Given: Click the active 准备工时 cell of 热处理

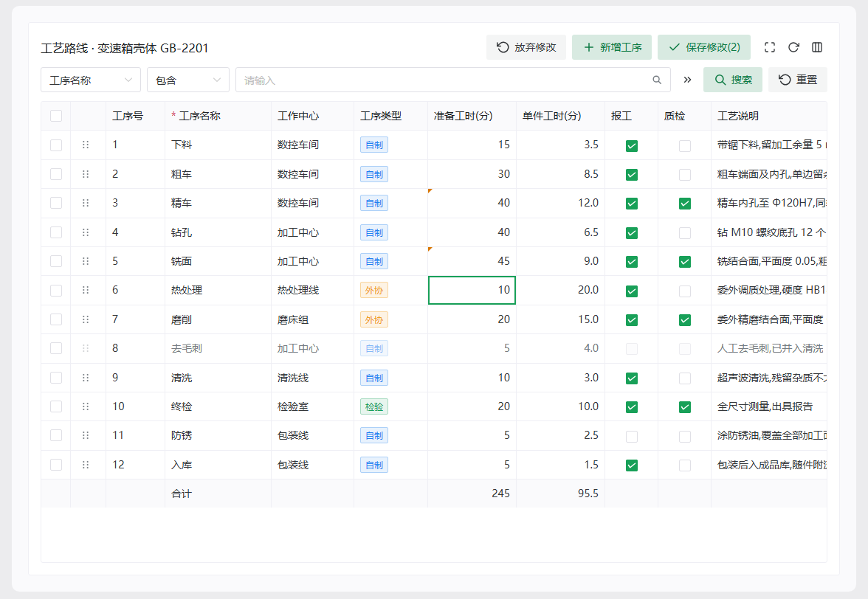Looking at the screenshot, I should 472,290.
